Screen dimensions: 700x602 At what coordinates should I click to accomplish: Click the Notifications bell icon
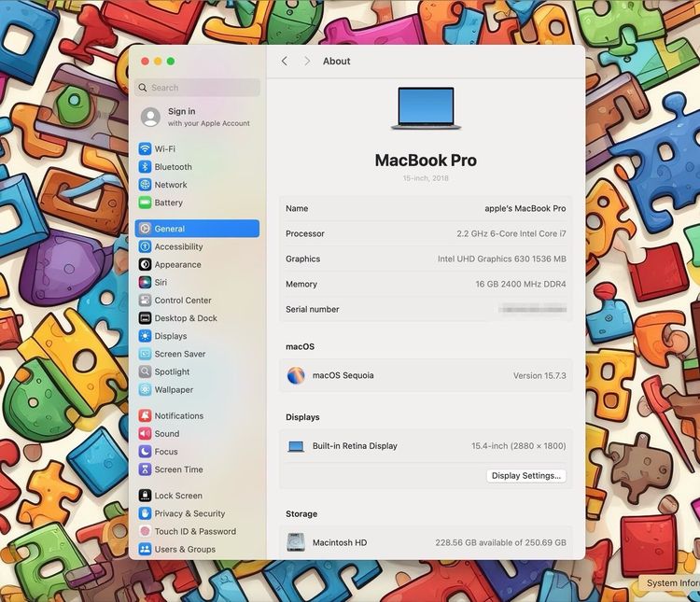(x=145, y=415)
